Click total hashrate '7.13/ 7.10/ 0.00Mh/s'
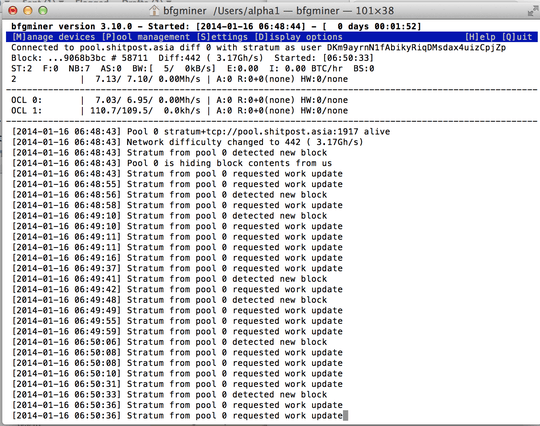 coord(148,79)
